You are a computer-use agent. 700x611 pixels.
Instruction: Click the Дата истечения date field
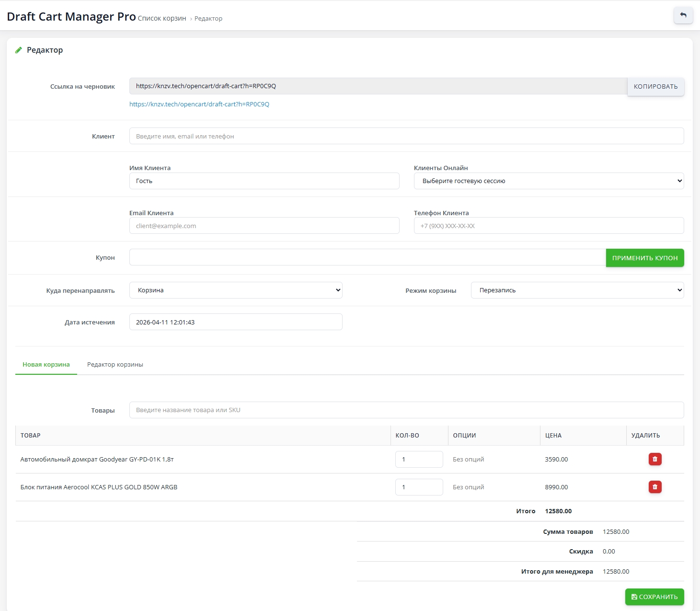(236, 322)
